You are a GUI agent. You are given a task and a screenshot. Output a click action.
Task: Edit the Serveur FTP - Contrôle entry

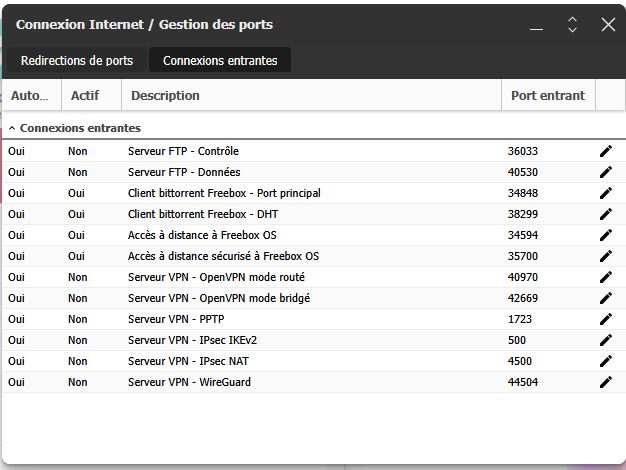click(605, 151)
